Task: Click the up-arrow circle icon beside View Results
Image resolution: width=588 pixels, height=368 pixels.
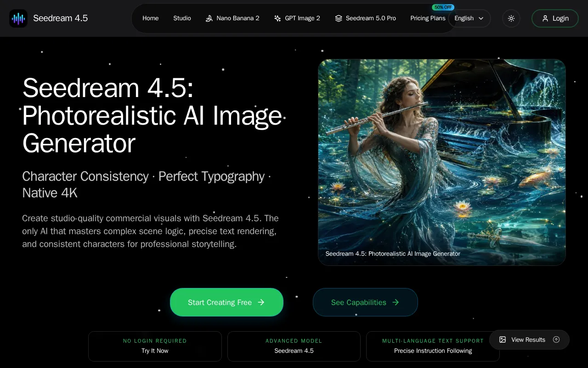Action: (556, 339)
